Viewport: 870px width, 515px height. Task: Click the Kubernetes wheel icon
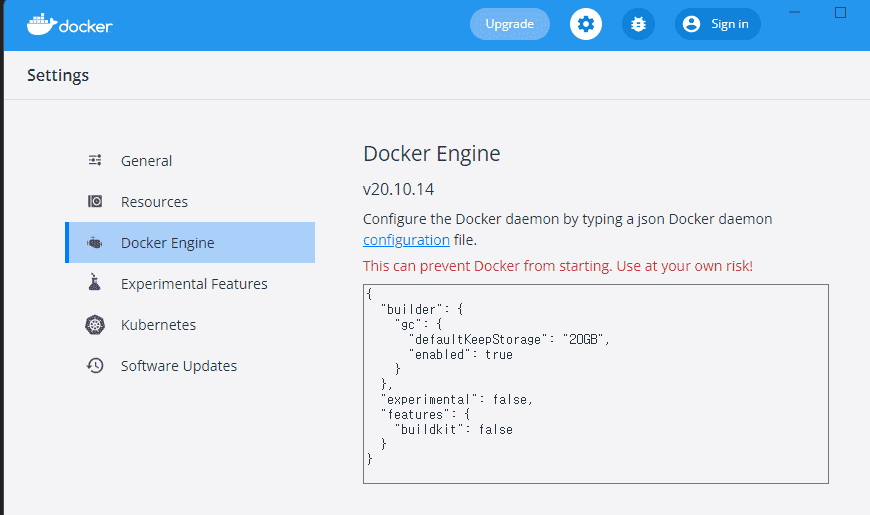[95, 325]
